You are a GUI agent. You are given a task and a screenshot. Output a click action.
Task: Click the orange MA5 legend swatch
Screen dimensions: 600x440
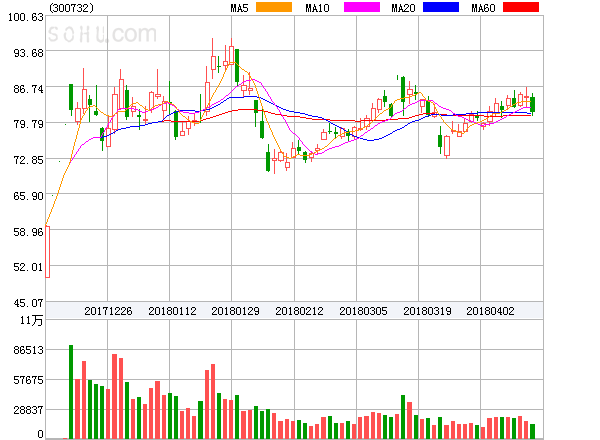[x=274, y=7]
